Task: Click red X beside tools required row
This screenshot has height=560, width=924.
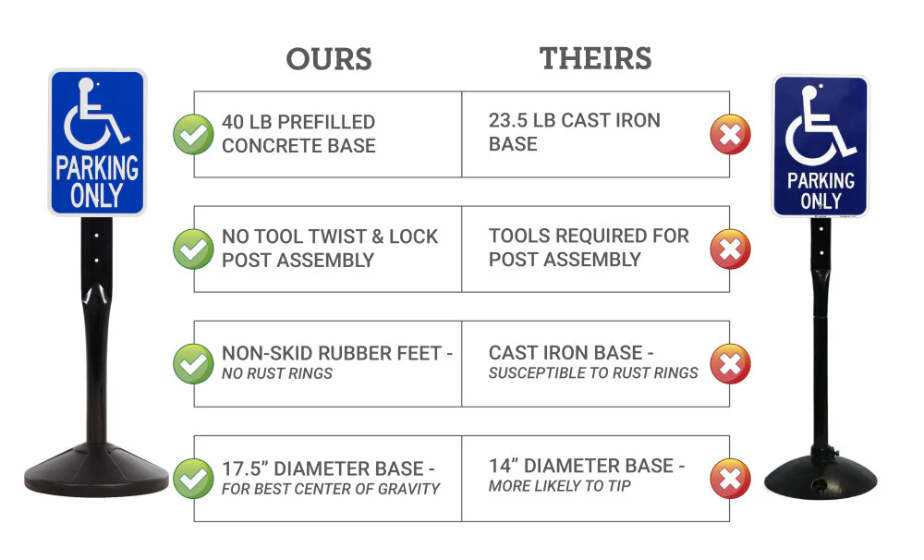Action: coord(730,250)
